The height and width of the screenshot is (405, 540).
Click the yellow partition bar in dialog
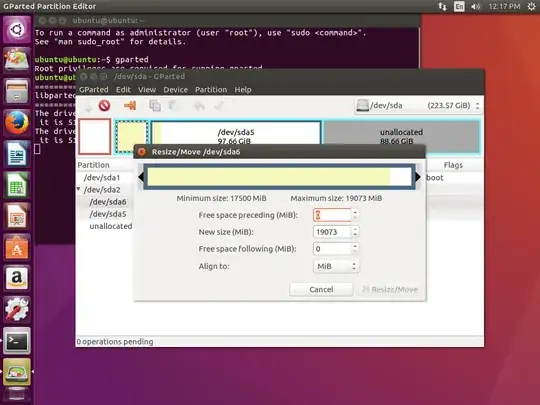coord(269,177)
